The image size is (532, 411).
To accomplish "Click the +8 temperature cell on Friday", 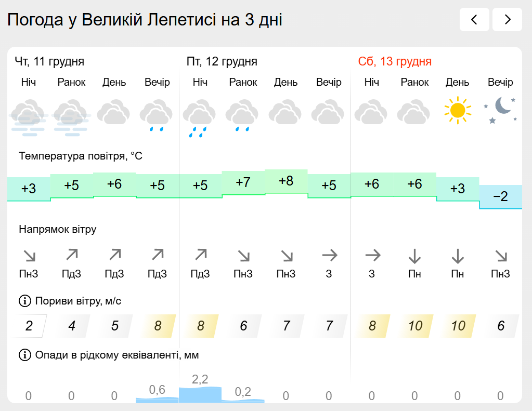I will tap(286, 181).
